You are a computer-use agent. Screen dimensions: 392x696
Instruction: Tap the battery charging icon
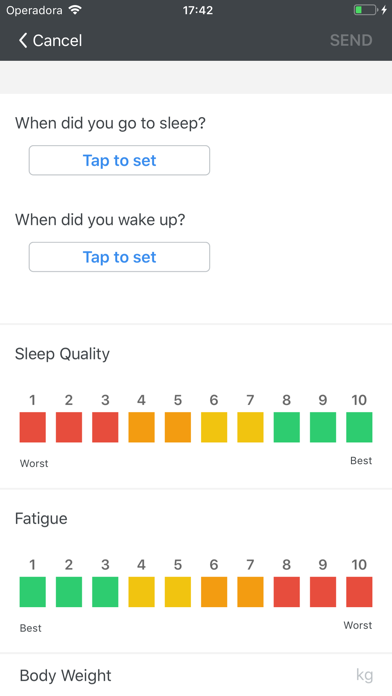(370, 10)
